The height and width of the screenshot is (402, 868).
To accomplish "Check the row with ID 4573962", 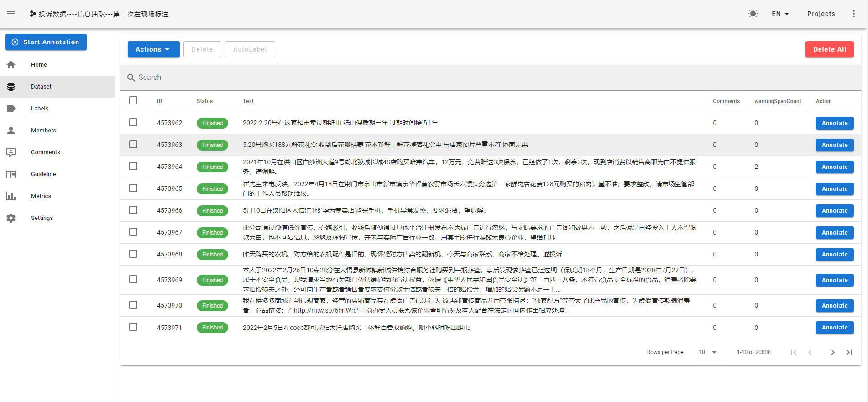I will click(x=133, y=122).
